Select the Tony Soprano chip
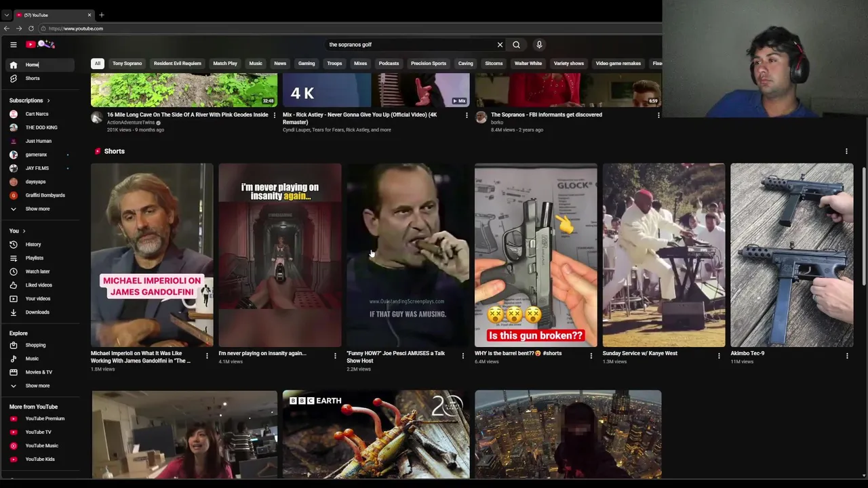This screenshot has height=488, width=868. click(127, 64)
